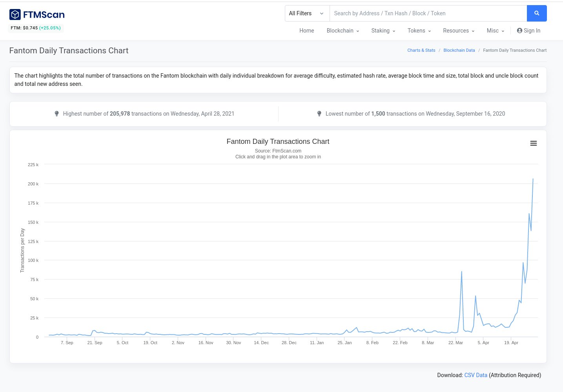Focus the address/txn hash search field
The image size is (563, 392).
428,13
